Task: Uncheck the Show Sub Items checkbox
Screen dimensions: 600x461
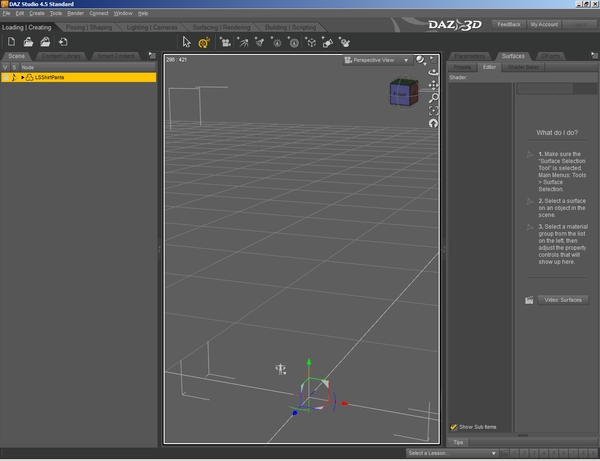Action: pos(453,427)
